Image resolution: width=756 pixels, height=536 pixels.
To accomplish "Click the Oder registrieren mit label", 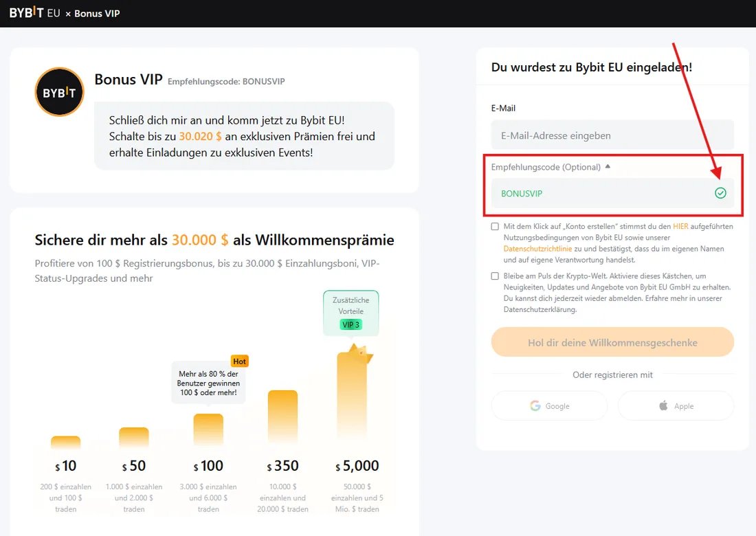I will [612, 375].
